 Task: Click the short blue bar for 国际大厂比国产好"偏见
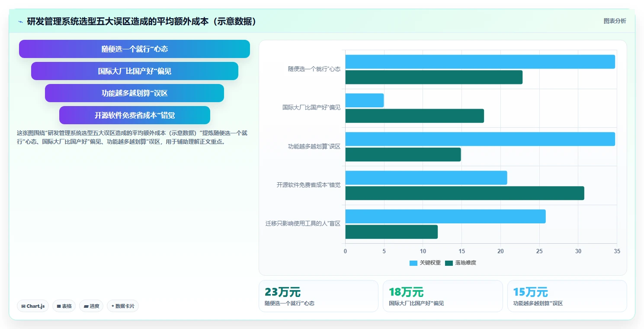pos(364,100)
